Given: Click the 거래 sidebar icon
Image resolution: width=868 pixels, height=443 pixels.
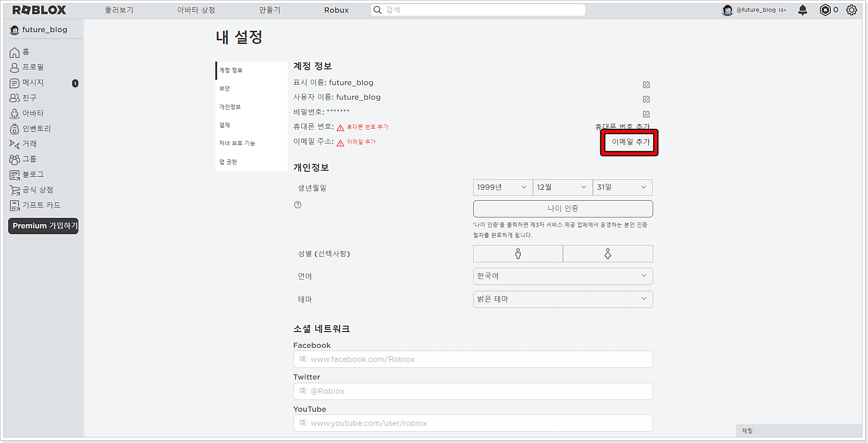Looking at the screenshot, I should pyautogui.click(x=29, y=144).
